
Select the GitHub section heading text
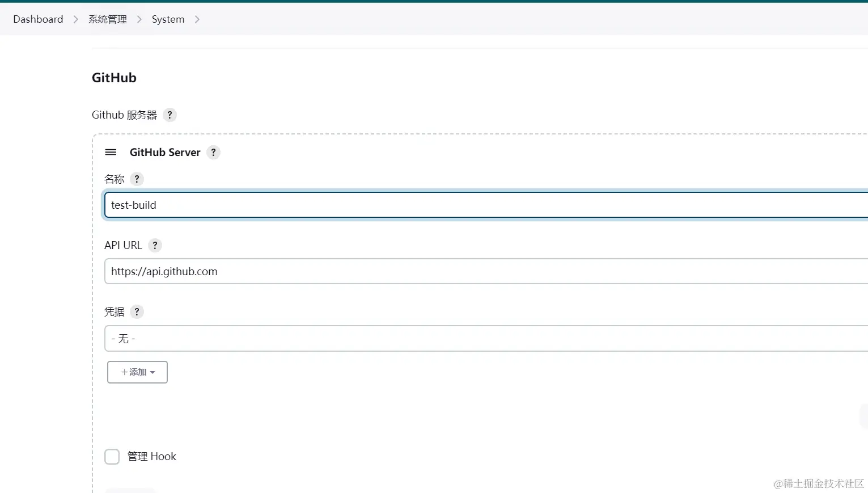pos(114,78)
